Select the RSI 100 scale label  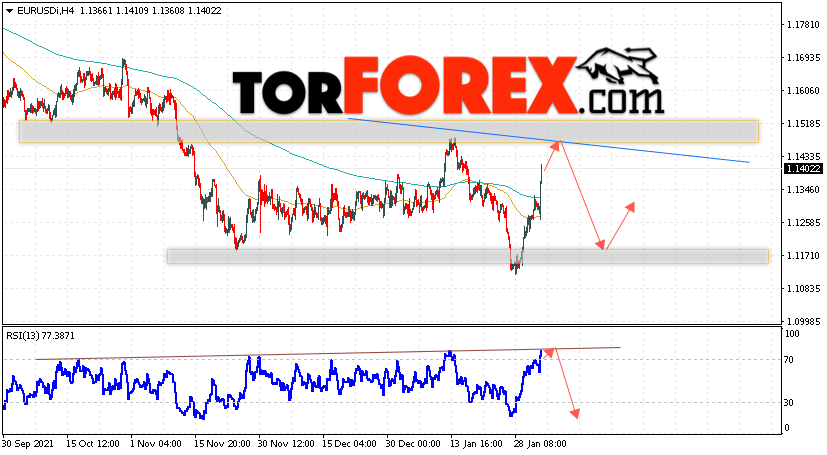(x=792, y=334)
